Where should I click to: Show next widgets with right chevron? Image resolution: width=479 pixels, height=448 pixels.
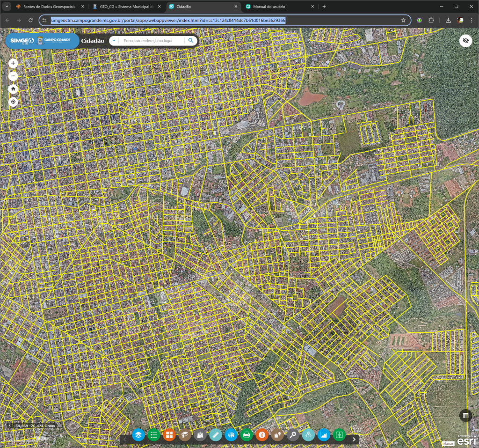point(355,439)
